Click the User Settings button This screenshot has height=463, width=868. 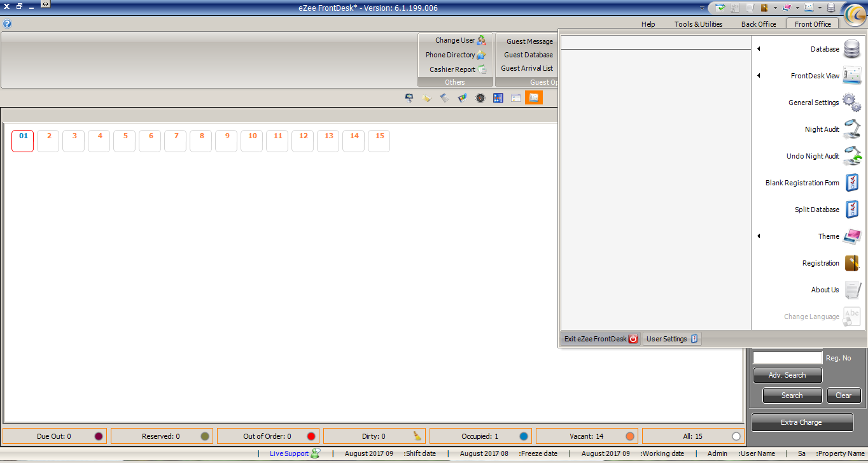tap(672, 339)
